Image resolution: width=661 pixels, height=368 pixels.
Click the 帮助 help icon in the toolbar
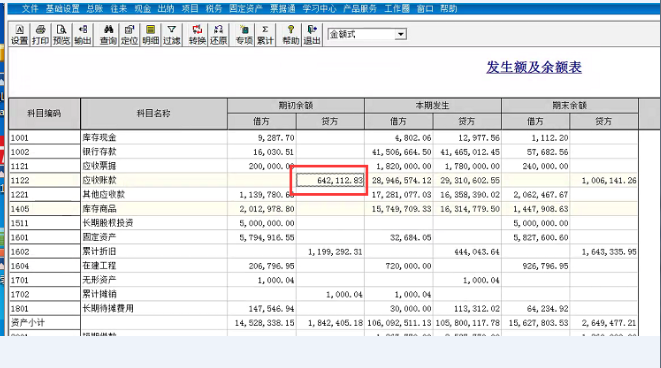pos(290,35)
